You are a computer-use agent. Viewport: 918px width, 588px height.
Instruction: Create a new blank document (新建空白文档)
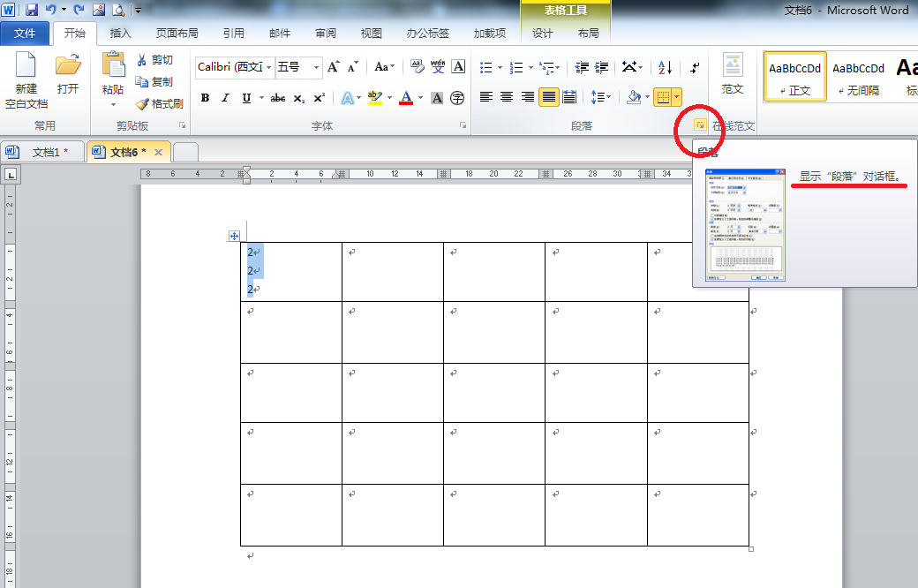click(x=26, y=80)
